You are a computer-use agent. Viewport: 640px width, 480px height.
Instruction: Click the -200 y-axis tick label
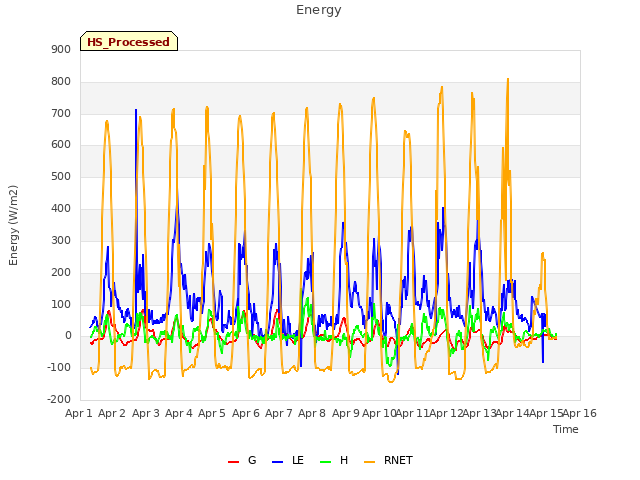coord(59,399)
